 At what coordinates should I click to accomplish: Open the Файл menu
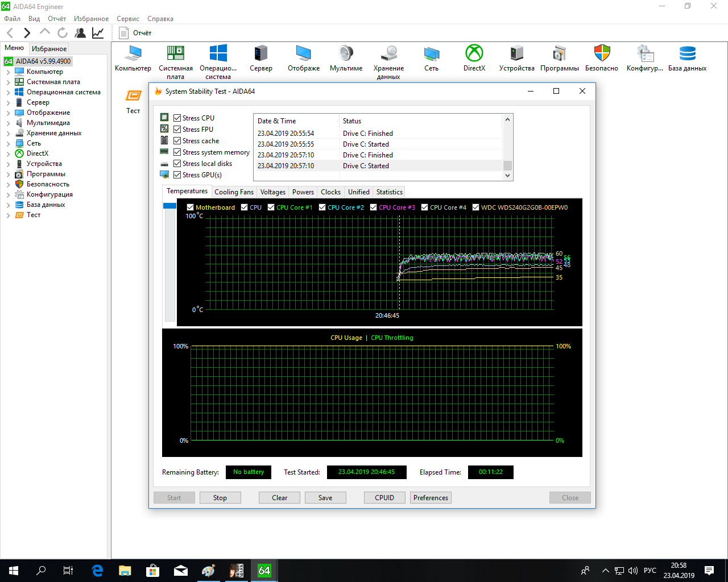click(13, 19)
